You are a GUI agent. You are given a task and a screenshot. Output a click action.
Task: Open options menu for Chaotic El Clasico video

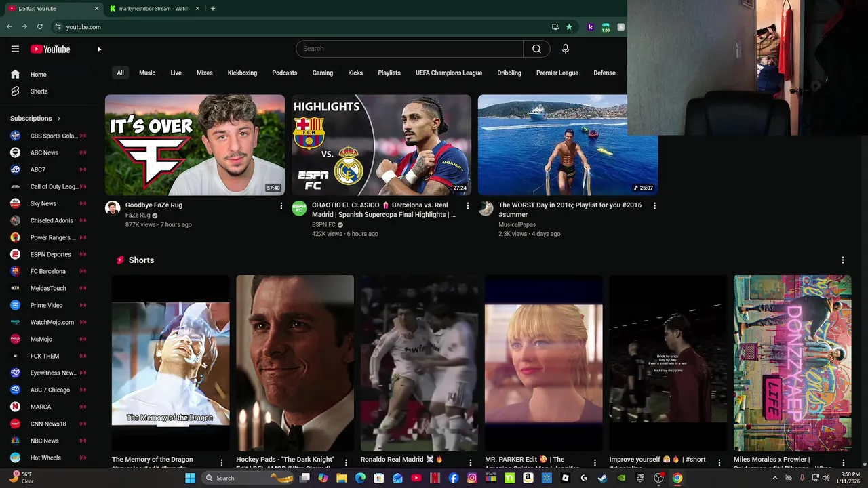(x=467, y=205)
